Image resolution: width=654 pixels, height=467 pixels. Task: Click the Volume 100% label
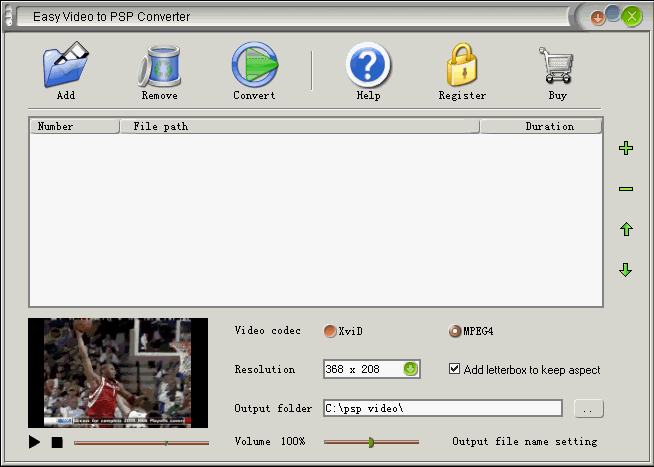tap(269, 441)
